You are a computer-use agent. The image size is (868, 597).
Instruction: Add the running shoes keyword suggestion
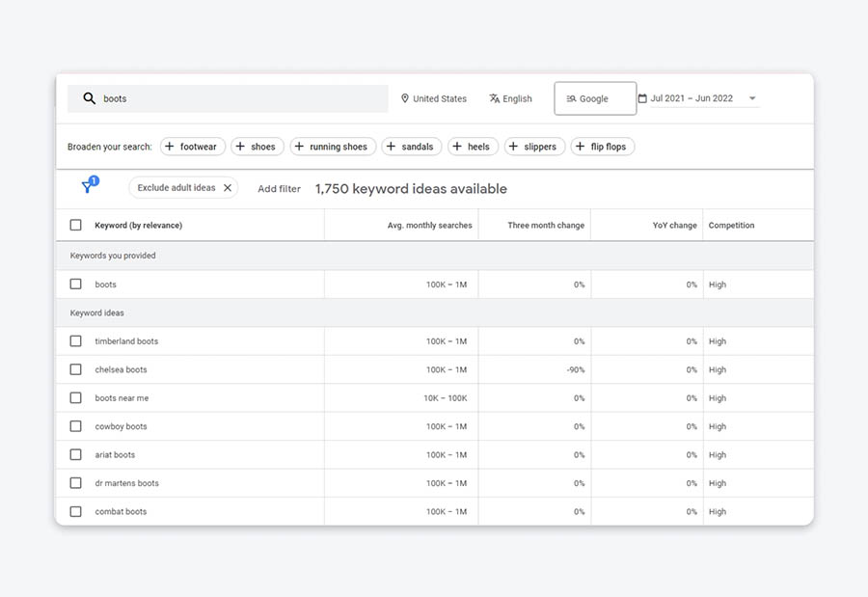332,147
